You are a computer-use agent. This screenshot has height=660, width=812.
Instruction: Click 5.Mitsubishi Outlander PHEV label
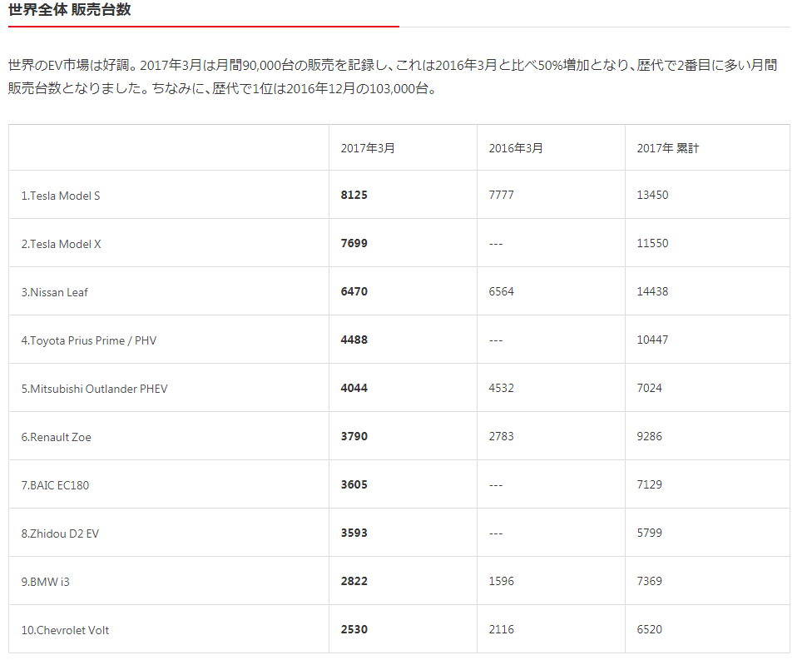click(x=94, y=389)
